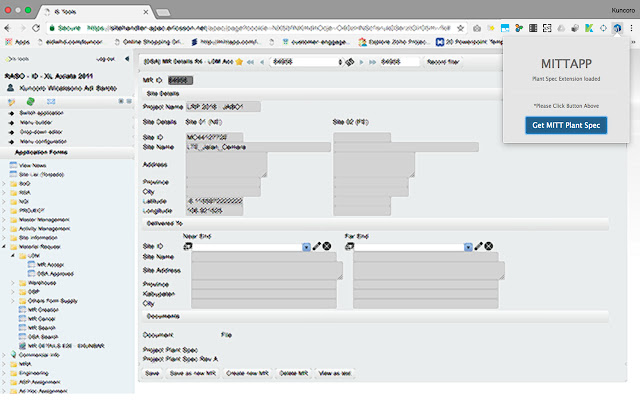Click the Save as new MR button
Screen dimensions: 640x400
pyautogui.click(x=193, y=373)
